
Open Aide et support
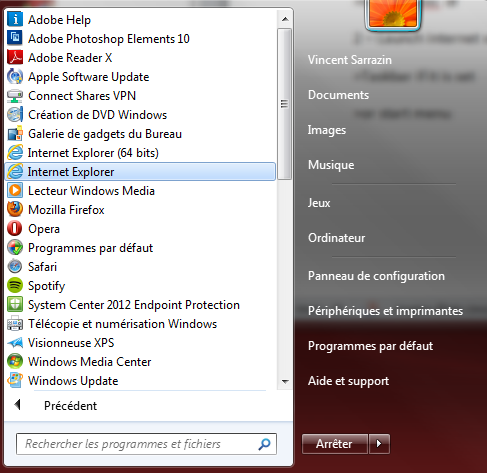point(348,381)
